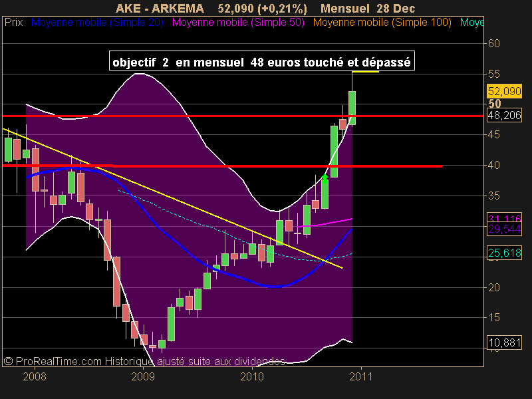532x399 pixels.
Task: Click the 35 price axis label
Action: (x=493, y=196)
